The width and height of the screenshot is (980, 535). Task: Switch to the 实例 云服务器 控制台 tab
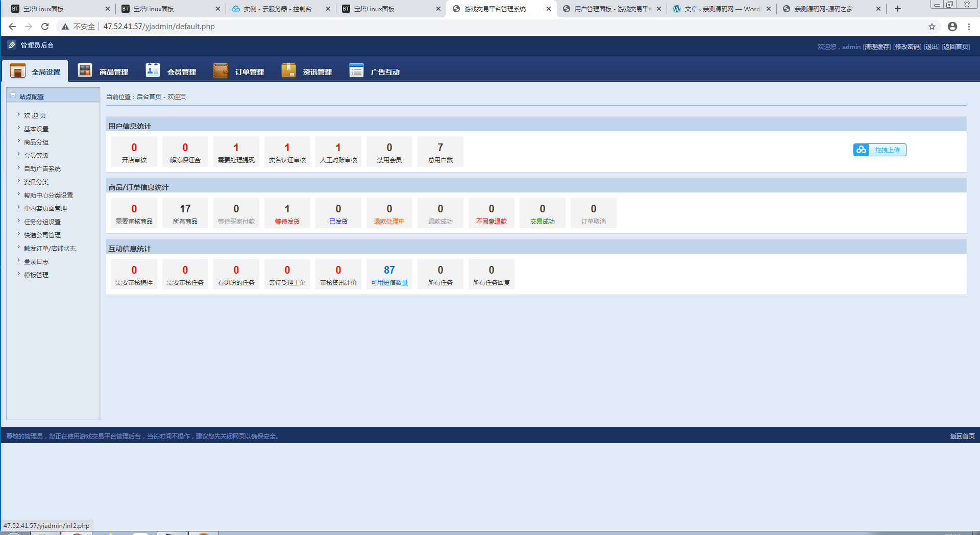click(281, 9)
